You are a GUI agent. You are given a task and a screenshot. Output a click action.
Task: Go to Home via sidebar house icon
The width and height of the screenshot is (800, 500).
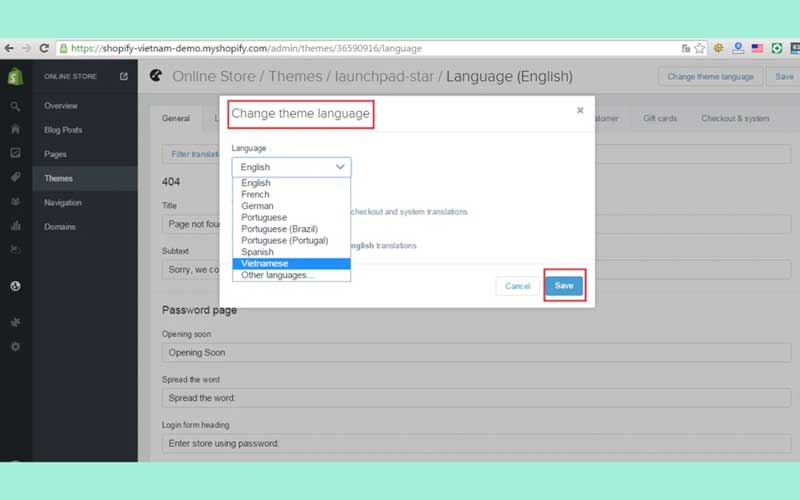point(15,129)
